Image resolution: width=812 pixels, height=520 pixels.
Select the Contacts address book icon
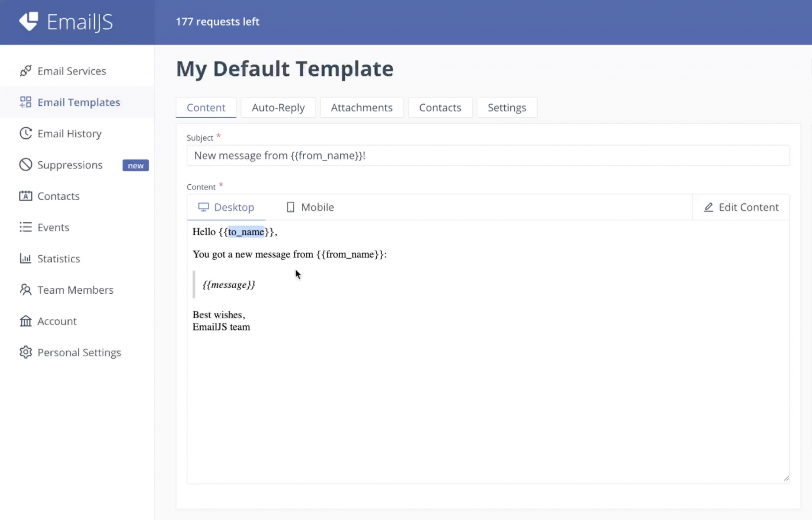(x=25, y=196)
